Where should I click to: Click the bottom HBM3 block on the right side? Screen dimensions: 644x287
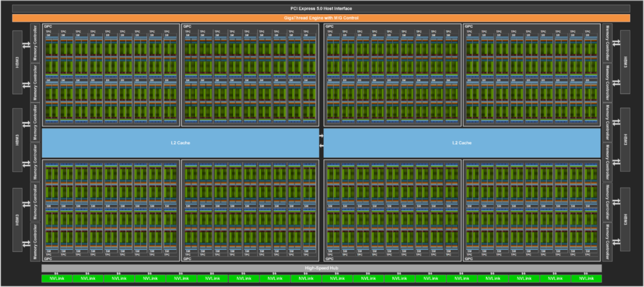point(625,218)
